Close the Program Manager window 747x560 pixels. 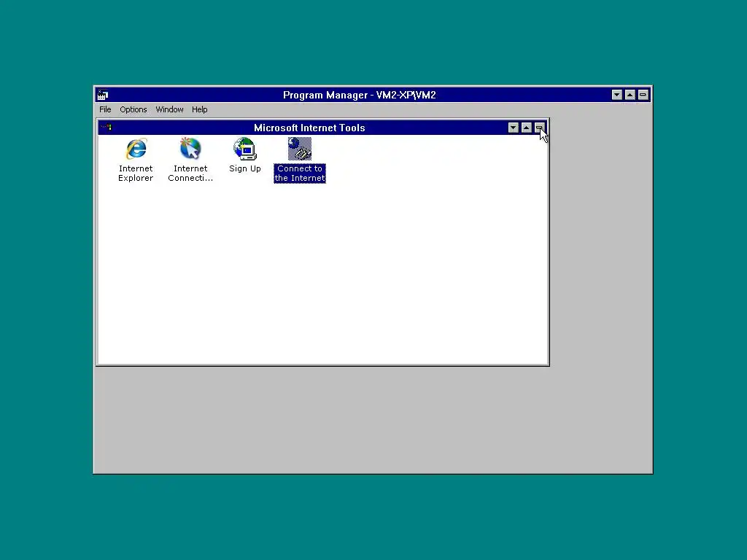tap(643, 95)
